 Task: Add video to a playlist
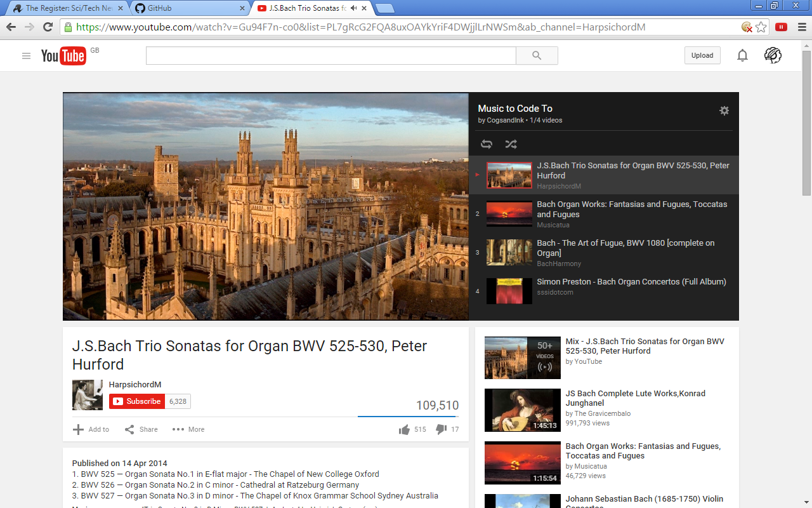pyautogui.click(x=91, y=430)
